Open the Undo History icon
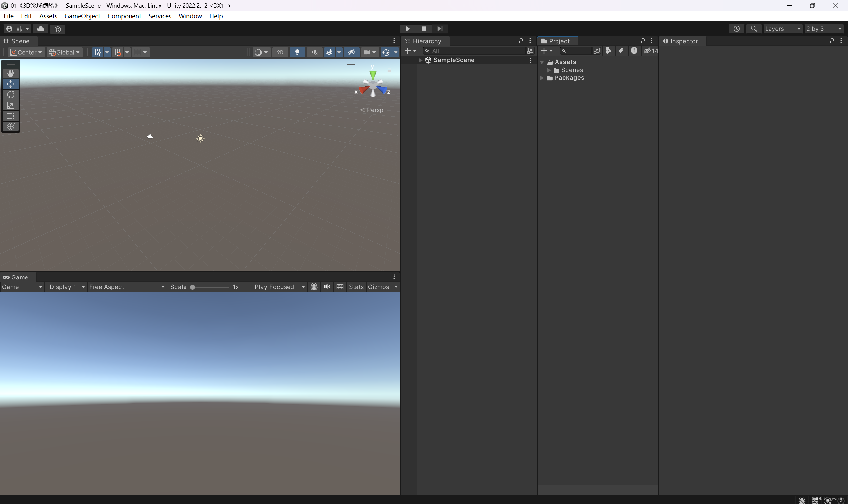This screenshot has height=504, width=848. (736, 29)
